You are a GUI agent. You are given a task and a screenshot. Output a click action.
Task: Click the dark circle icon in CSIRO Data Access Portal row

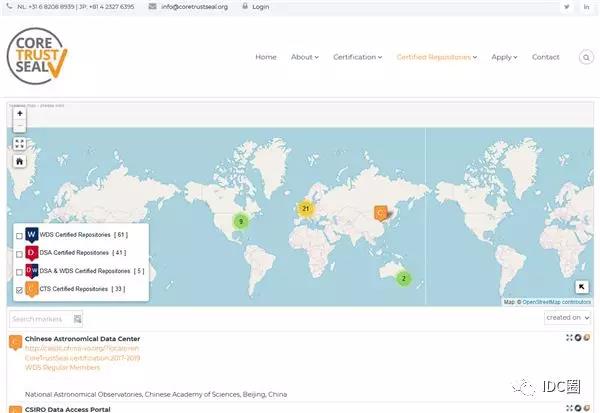(578, 408)
